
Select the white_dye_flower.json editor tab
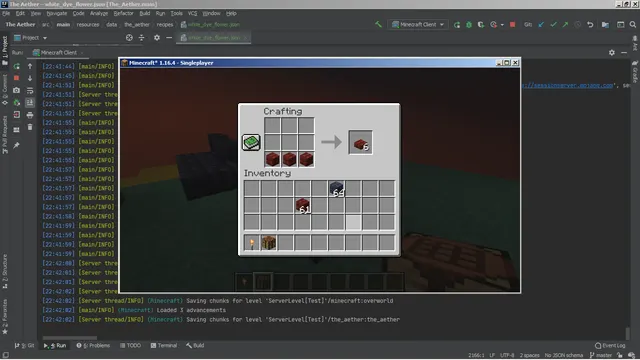click(214, 38)
